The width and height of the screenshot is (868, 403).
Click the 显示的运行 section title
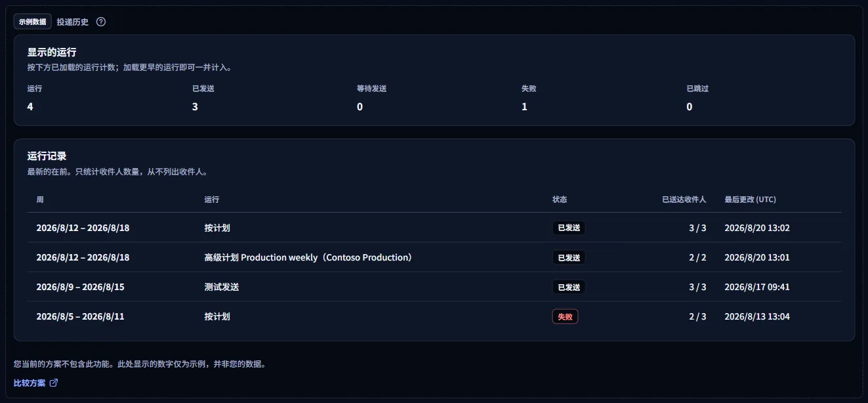click(x=52, y=52)
